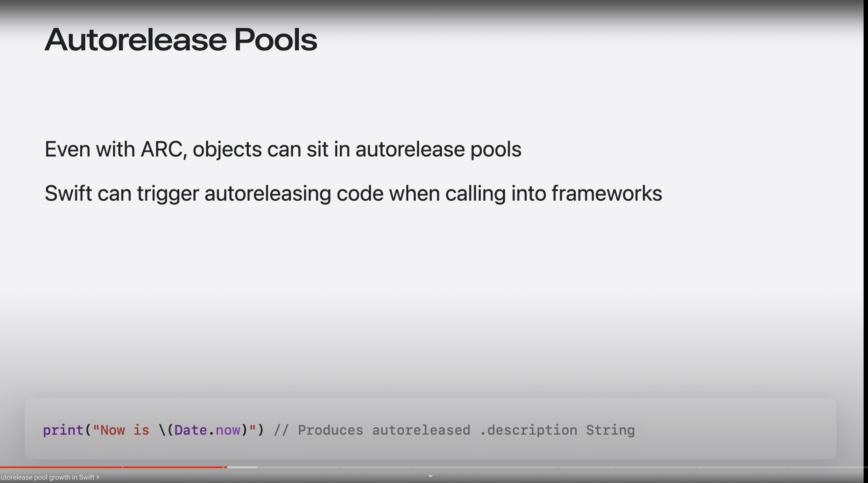This screenshot has height=483, width=868.
Task: Jump to the fourth chapter segment
Action: (375, 467)
